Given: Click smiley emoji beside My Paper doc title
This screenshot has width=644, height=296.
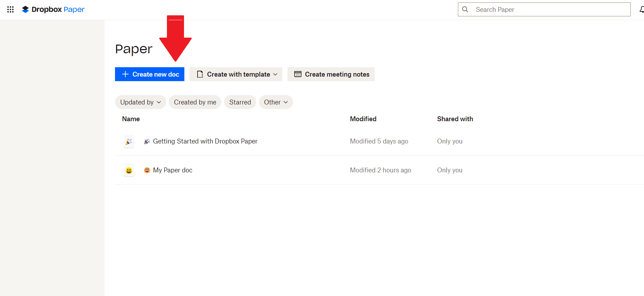Looking at the screenshot, I should tap(147, 170).
